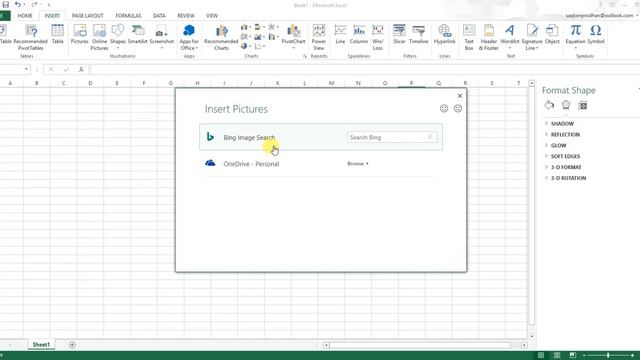Viewport: 640px width, 360px height.
Task: Insert an Object
Action: pos(552,34)
